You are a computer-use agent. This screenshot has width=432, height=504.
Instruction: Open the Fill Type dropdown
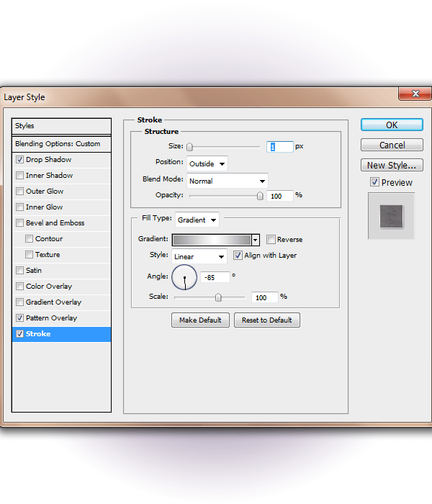(x=197, y=220)
